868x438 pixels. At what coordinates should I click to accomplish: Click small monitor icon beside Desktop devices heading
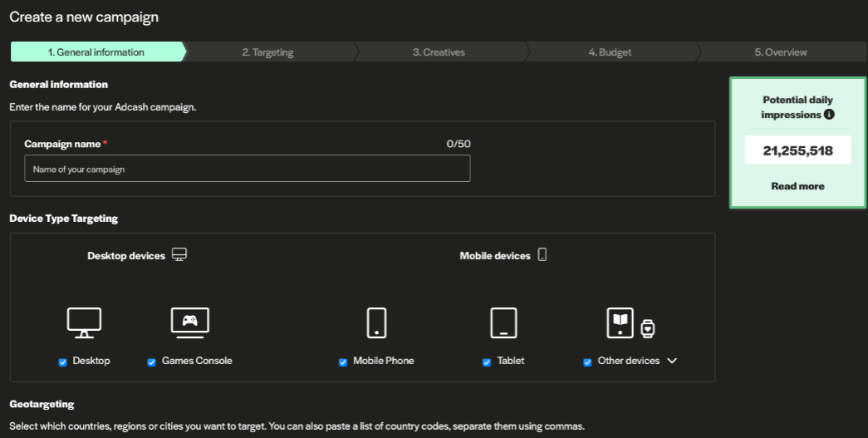pyautogui.click(x=179, y=254)
